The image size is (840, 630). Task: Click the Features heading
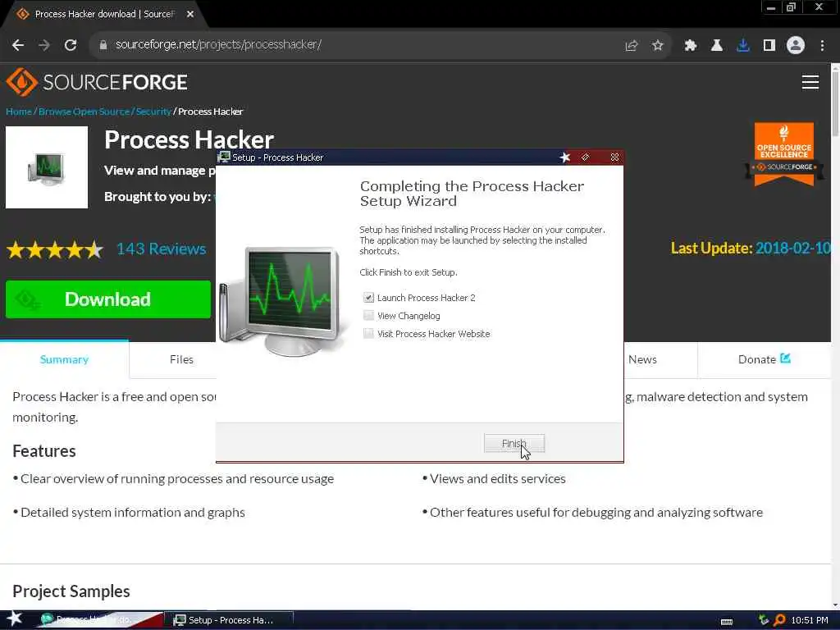click(x=44, y=451)
